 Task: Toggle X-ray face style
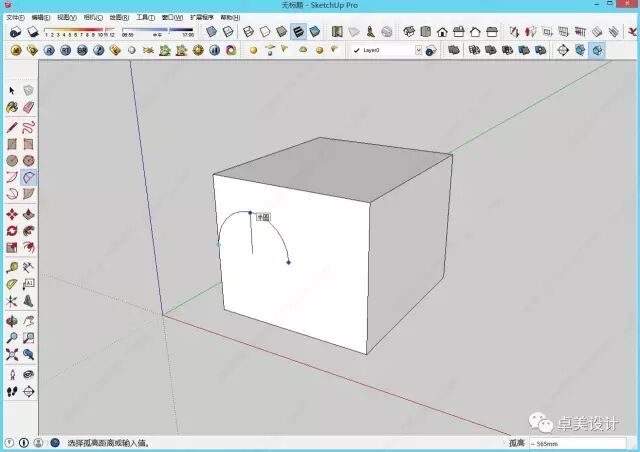tap(211, 31)
